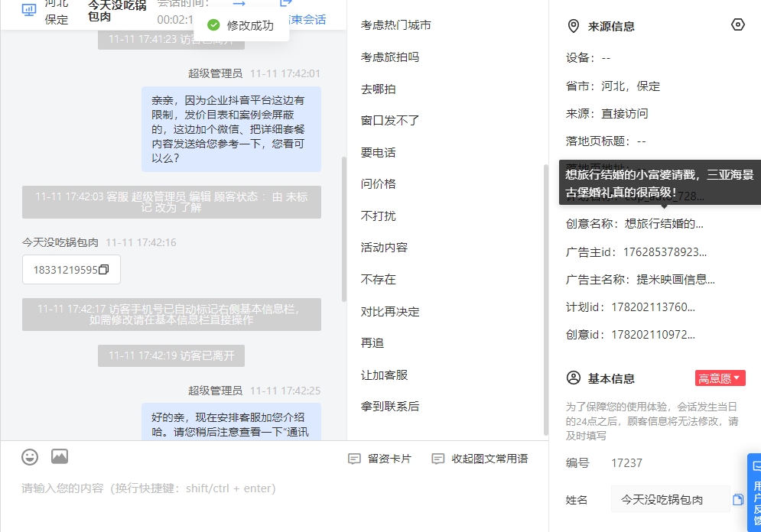761x532 pixels.
Task: Select the quick reply 活动内容
Action: pyautogui.click(x=384, y=248)
